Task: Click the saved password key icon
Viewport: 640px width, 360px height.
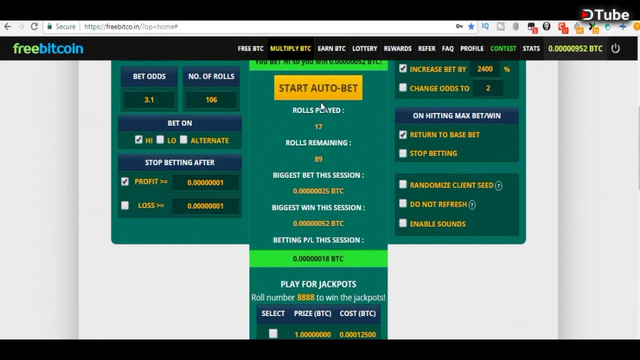Action: click(459, 27)
